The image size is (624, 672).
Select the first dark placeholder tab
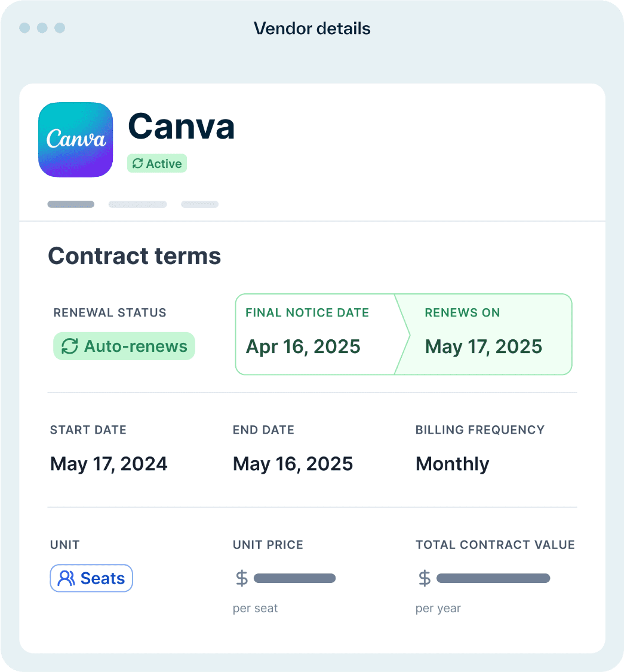pos(70,204)
